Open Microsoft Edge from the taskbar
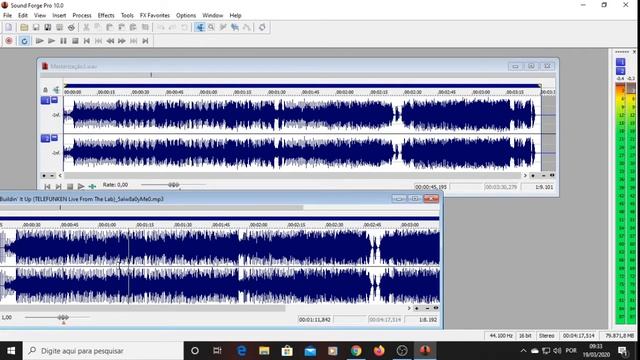Image resolution: width=640 pixels, height=360 pixels. click(x=241, y=351)
